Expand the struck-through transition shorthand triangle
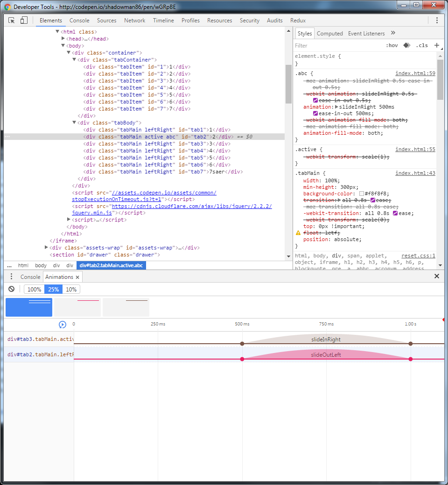The image size is (448, 485). coord(339,200)
